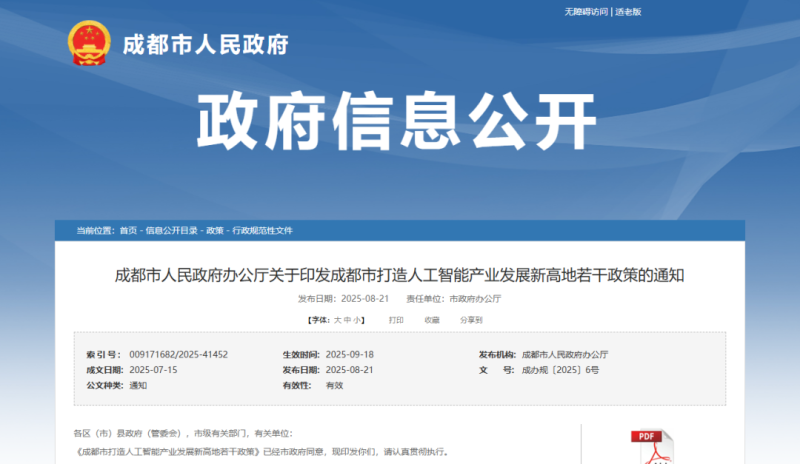Set font size to 中 (medium)
The width and height of the screenshot is (800, 464).
347,320
